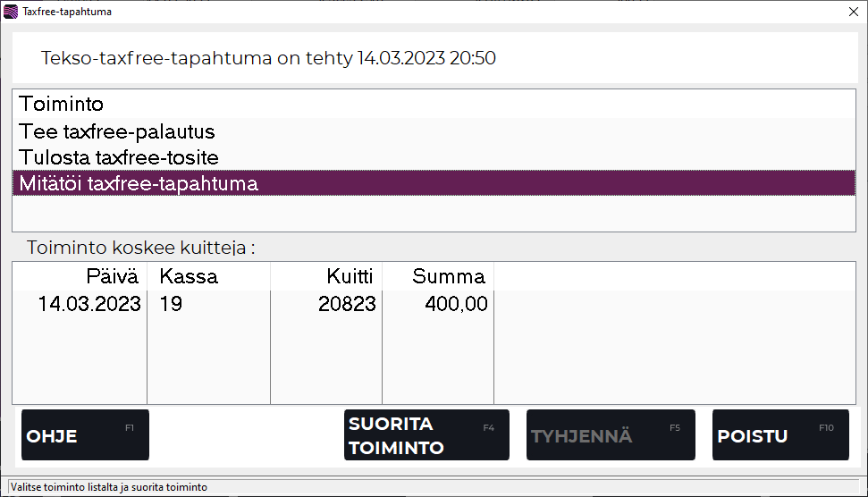Screen dimensions: 868x497
Task: Click the Kuitti column header
Action: coord(350,276)
